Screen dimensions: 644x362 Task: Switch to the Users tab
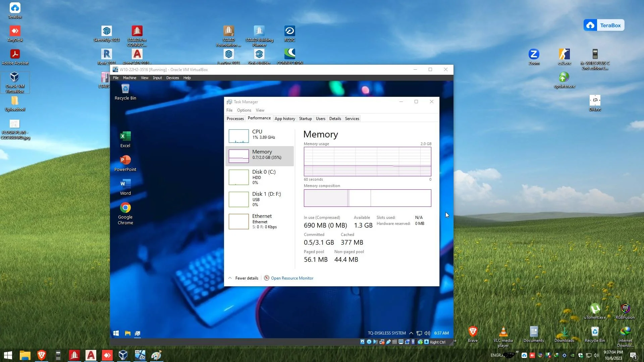(320, 118)
